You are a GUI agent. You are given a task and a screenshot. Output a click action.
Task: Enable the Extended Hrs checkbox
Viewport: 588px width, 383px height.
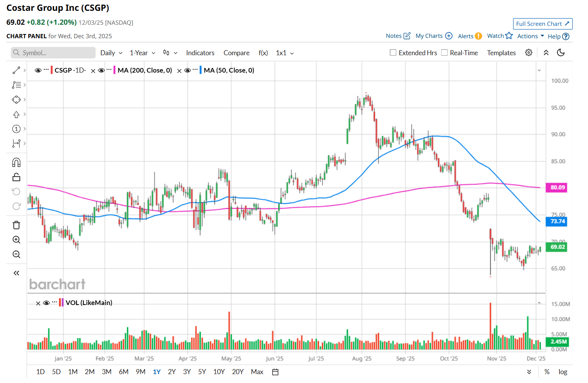point(393,53)
